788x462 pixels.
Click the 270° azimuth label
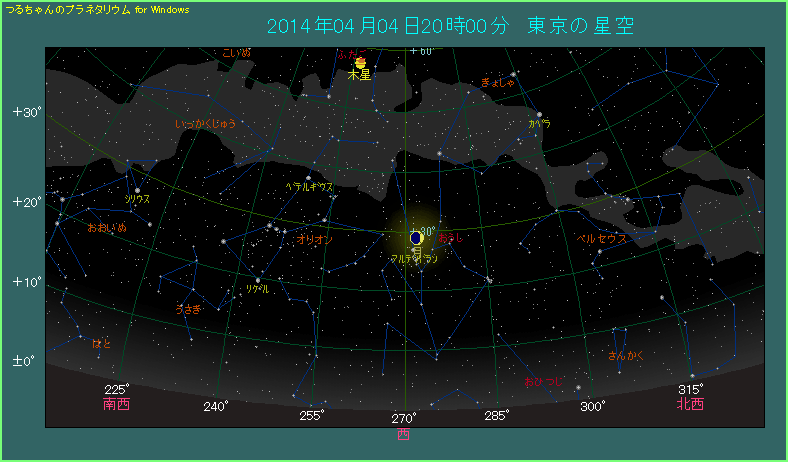click(403, 417)
